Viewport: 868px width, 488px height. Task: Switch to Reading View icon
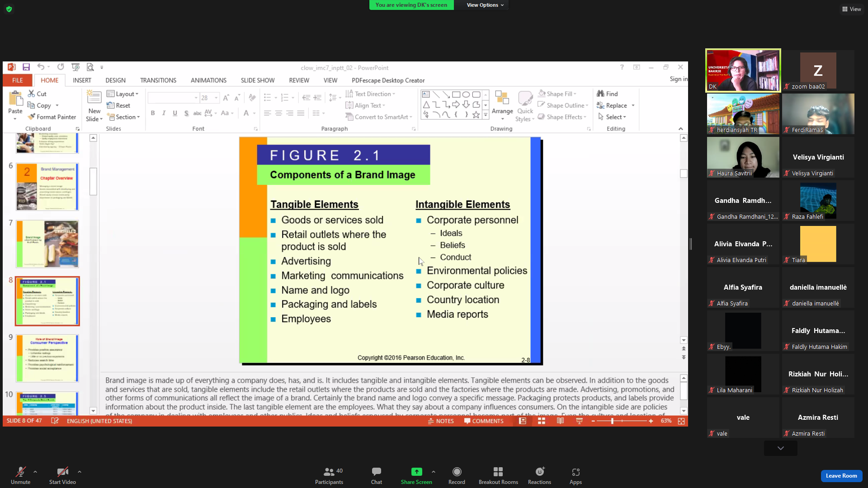pos(560,421)
